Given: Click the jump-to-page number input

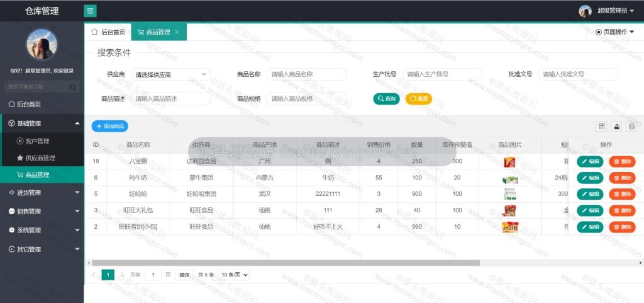Looking at the screenshot, I should pos(153,275).
